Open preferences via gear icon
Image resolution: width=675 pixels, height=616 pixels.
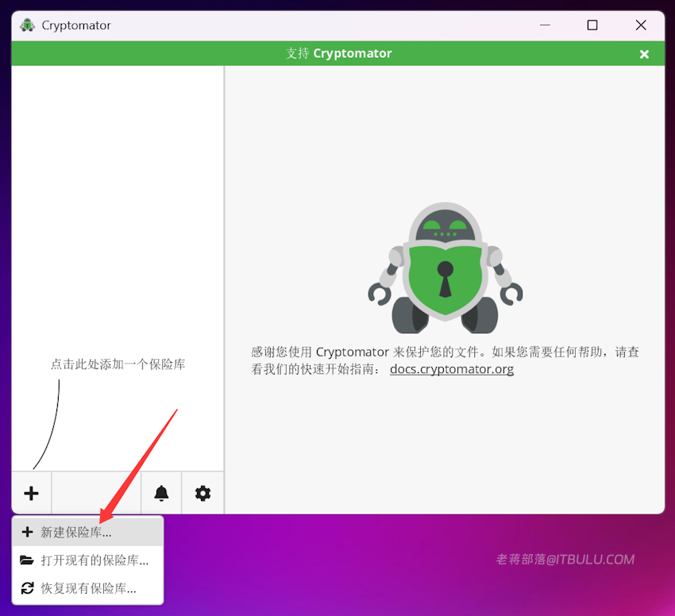click(202, 493)
